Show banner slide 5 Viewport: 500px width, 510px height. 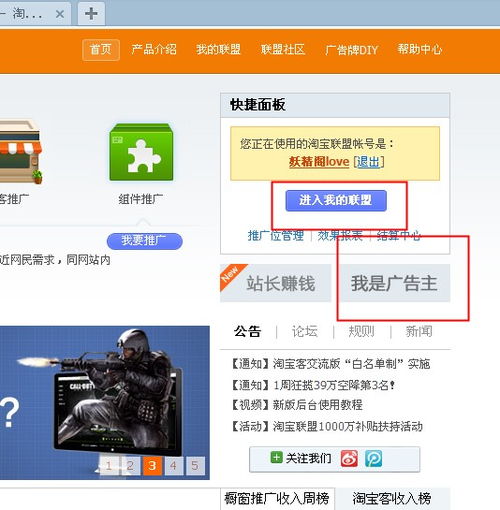pos(195,465)
